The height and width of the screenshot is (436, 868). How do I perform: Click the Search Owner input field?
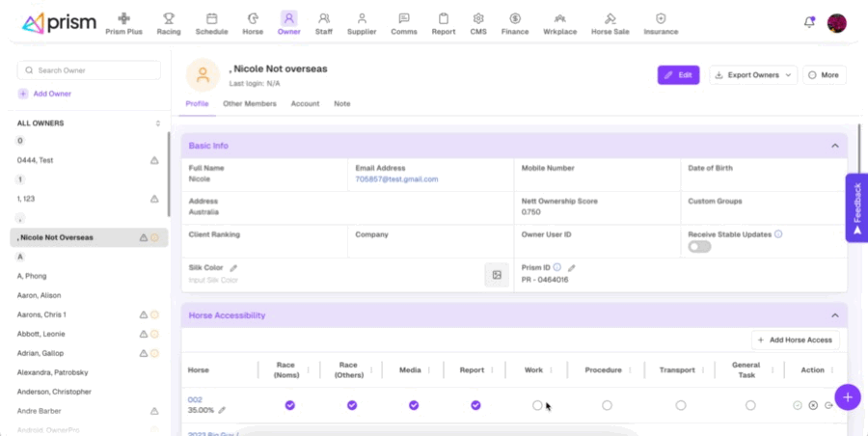pos(89,70)
